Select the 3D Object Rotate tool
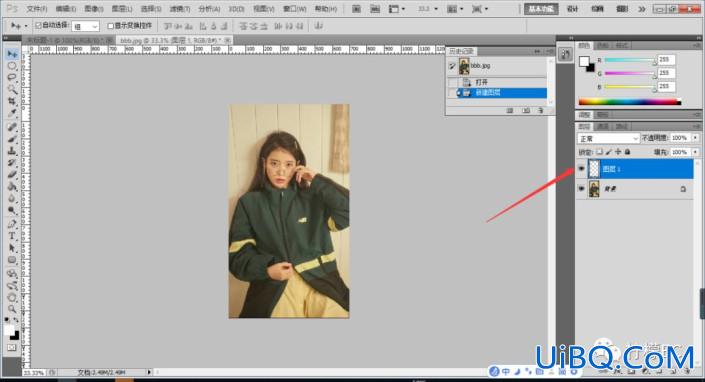 tap(12, 274)
